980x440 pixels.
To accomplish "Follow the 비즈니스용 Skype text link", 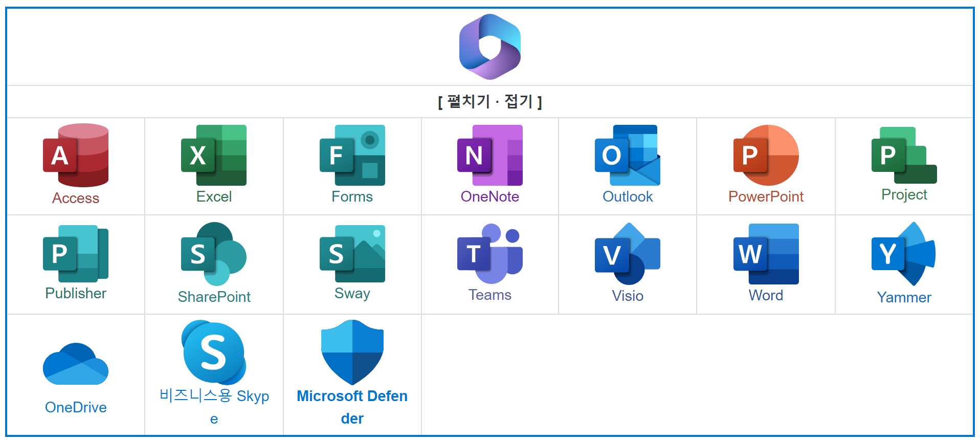I will coord(214,407).
